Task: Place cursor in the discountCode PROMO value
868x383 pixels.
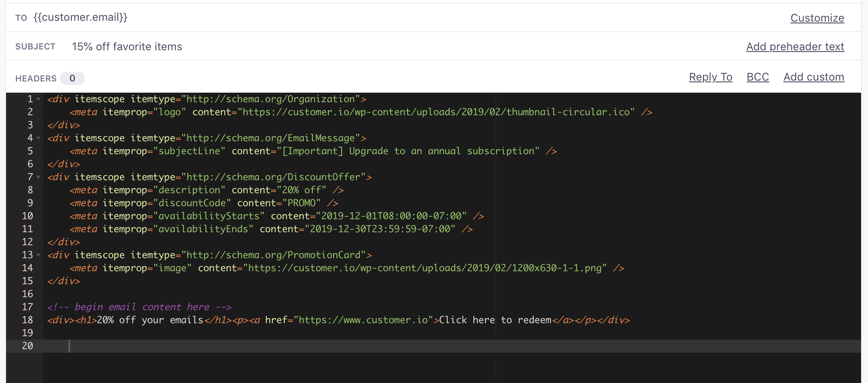Action: (301, 203)
